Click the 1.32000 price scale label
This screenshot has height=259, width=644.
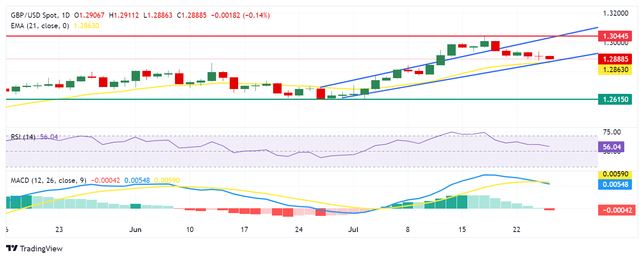coord(615,13)
